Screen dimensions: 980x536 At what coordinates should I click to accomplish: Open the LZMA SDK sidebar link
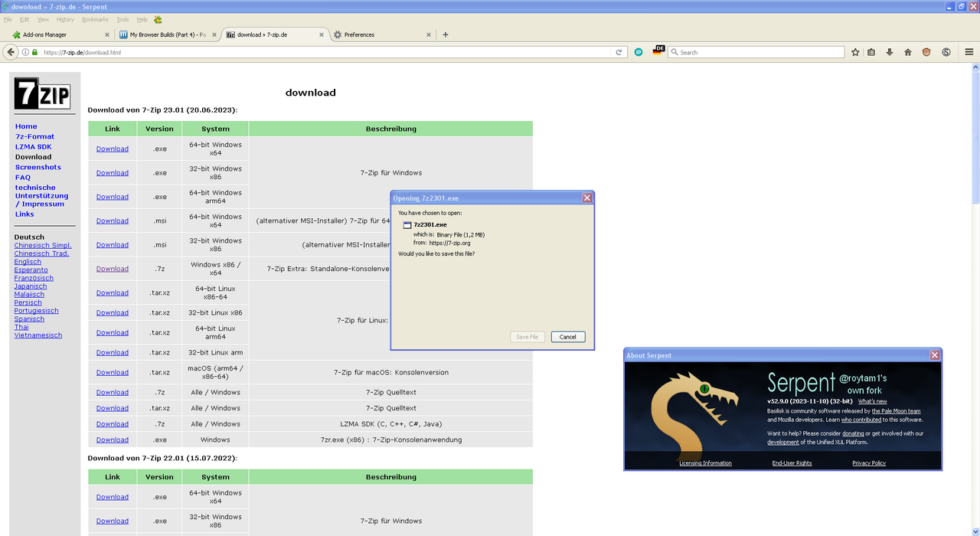pyautogui.click(x=34, y=146)
